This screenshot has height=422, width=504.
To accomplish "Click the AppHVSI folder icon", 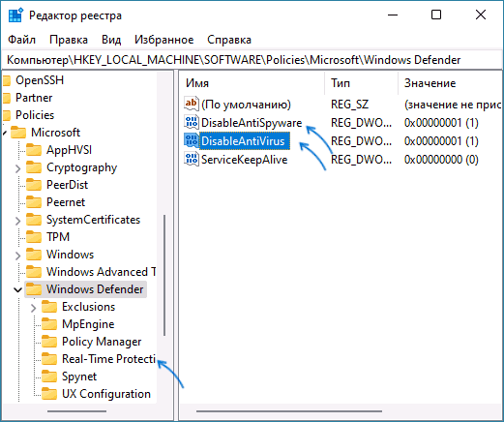I will (34, 150).
